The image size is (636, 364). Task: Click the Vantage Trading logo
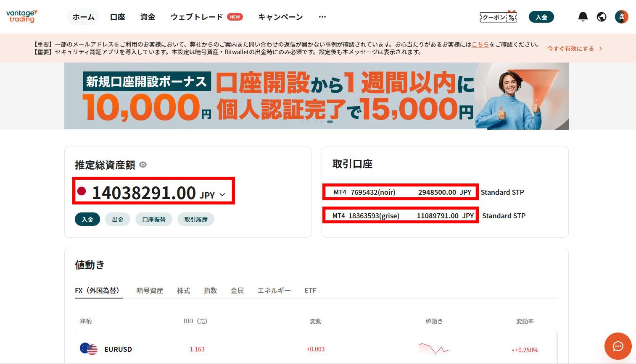click(22, 16)
